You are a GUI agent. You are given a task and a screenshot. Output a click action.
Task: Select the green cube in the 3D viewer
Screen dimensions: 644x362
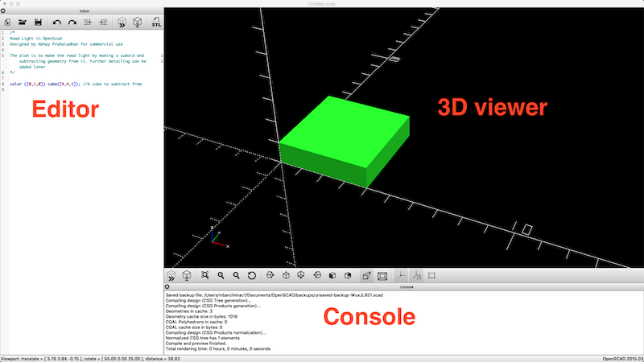point(345,142)
